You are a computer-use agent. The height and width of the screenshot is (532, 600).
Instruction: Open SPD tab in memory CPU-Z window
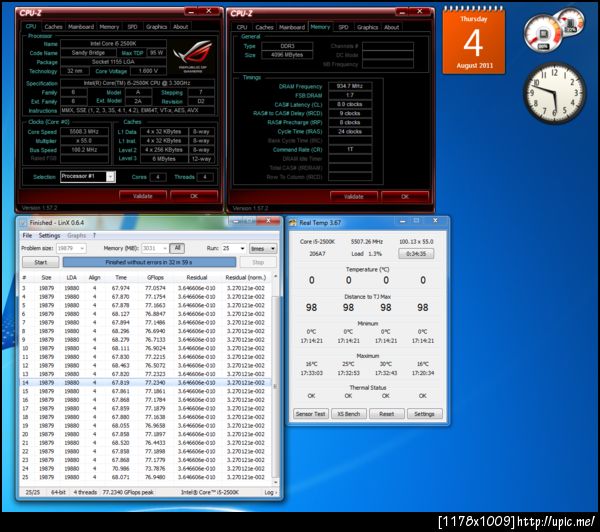(344, 27)
